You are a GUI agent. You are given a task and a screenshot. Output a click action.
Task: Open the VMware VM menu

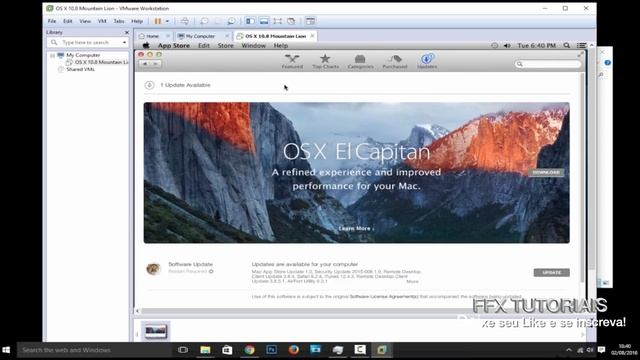coord(102,21)
